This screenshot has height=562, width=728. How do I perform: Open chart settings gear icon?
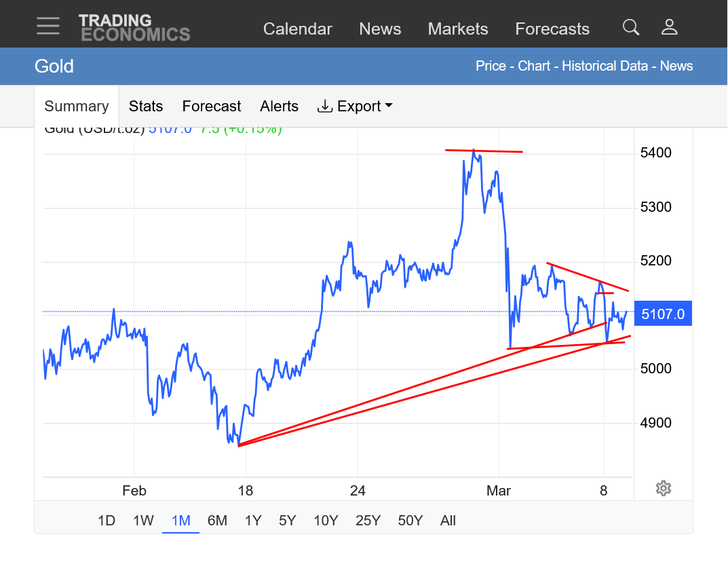pyautogui.click(x=664, y=488)
